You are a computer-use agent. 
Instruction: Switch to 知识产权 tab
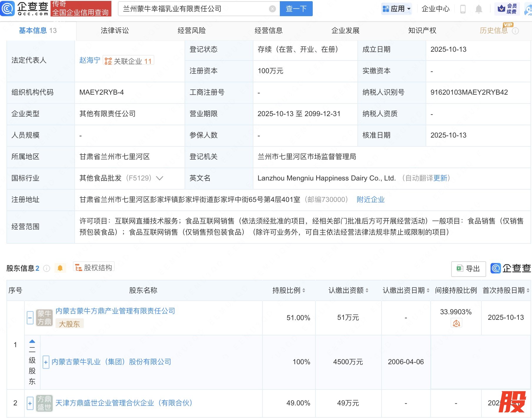click(x=422, y=31)
